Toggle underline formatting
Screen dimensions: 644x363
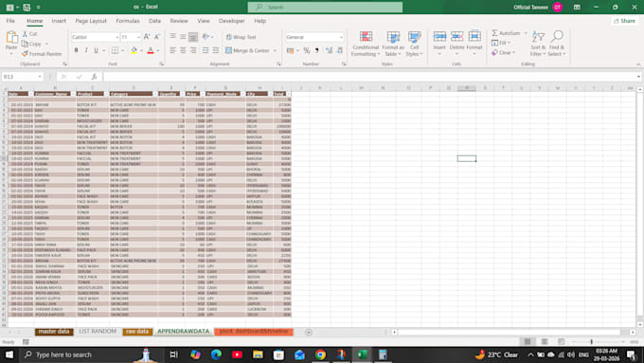pos(96,50)
